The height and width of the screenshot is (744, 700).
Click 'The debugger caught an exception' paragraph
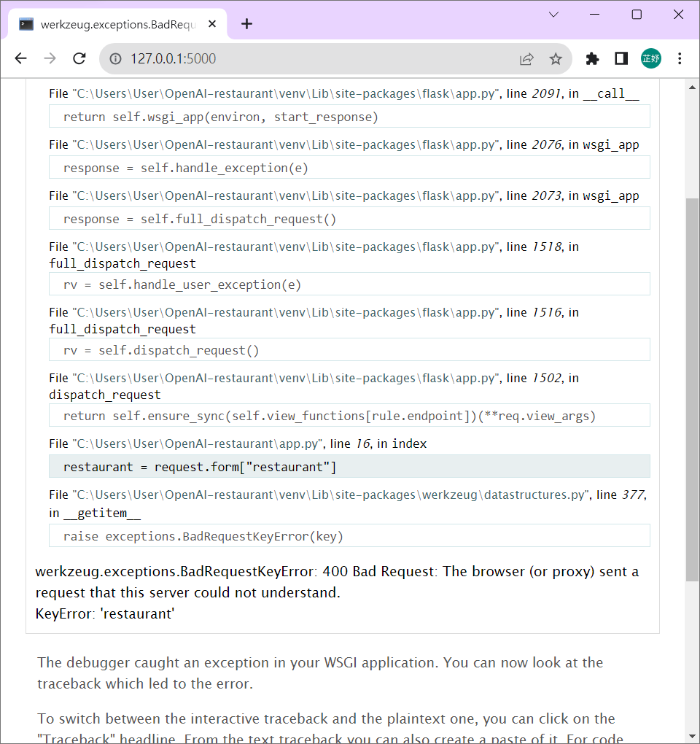(320, 673)
